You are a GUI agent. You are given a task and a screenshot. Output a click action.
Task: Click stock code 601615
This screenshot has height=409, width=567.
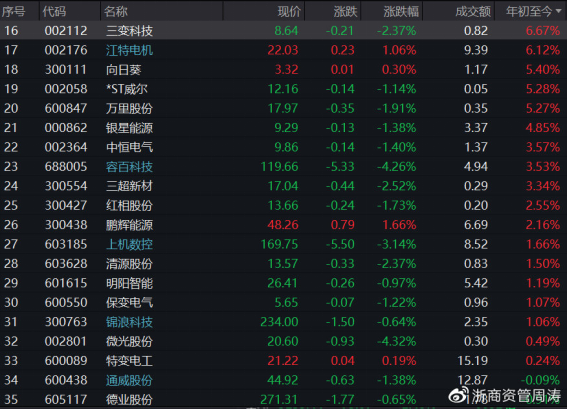tap(66, 283)
